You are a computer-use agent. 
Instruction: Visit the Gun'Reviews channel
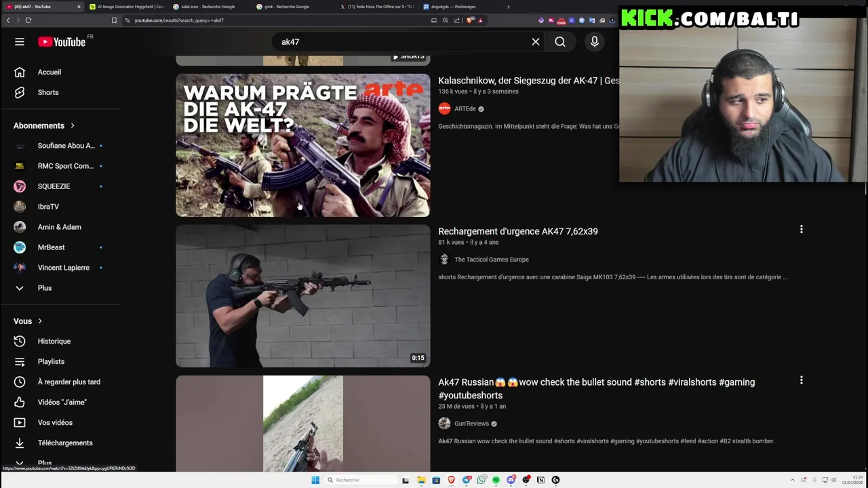click(x=471, y=424)
